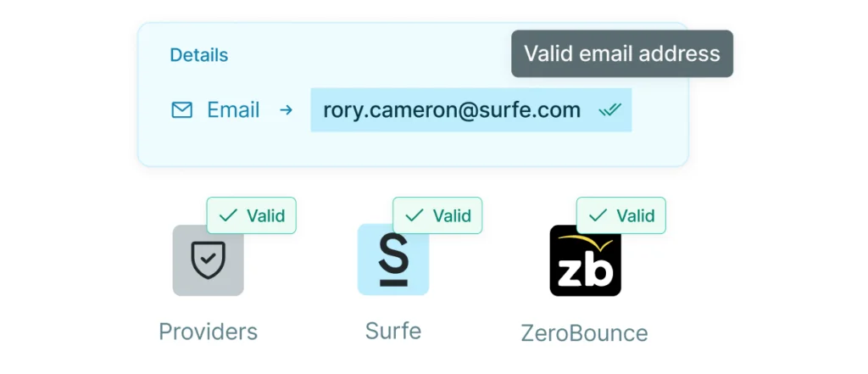Click the checkmark in ZeroBounce Valid badge
The image size is (868, 374).
point(598,215)
